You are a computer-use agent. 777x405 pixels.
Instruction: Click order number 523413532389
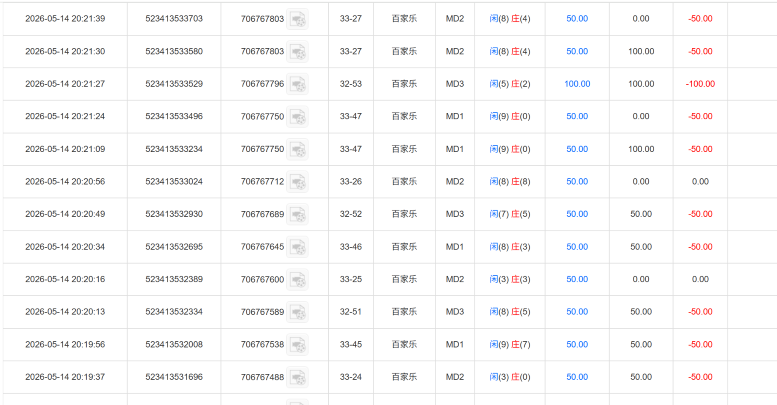tap(174, 279)
